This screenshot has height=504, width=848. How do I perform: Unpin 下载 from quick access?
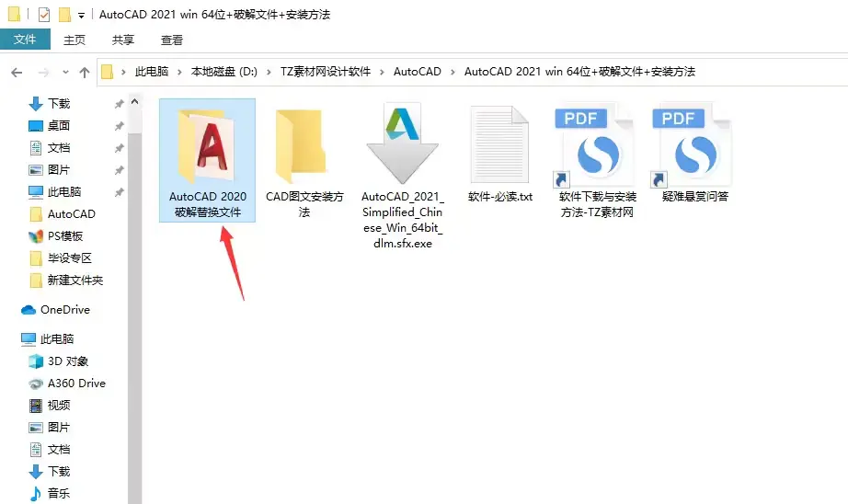pyautogui.click(x=119, y=104)
